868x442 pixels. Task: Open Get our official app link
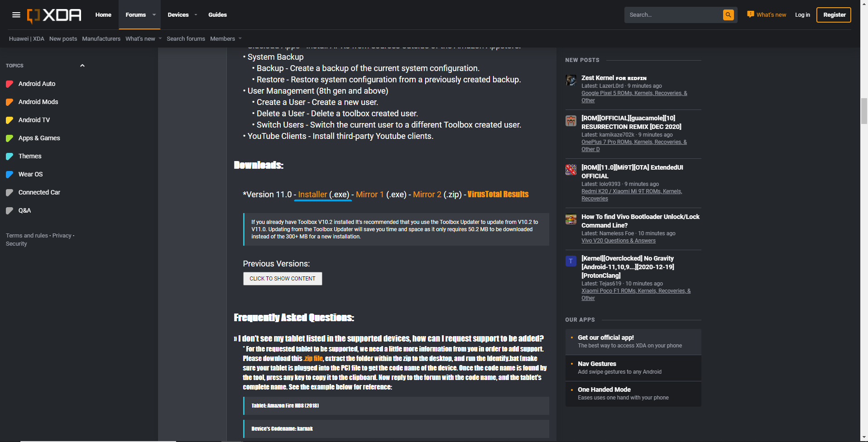(605, 337)
